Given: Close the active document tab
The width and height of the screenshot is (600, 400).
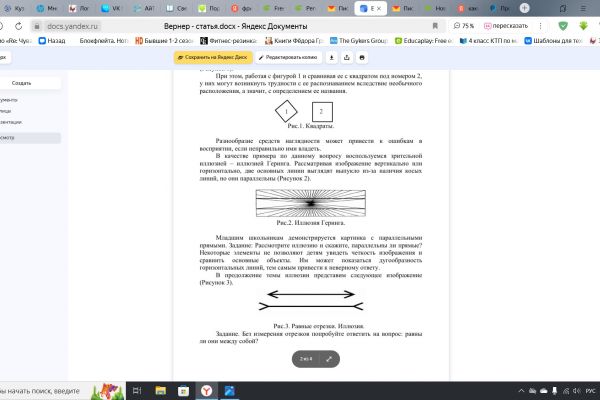Looking at the screenshot, I should click(x=379, y=8).
